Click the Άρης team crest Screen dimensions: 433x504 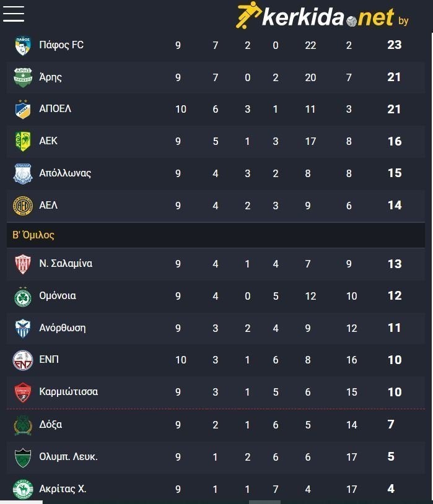coord(23,77)
